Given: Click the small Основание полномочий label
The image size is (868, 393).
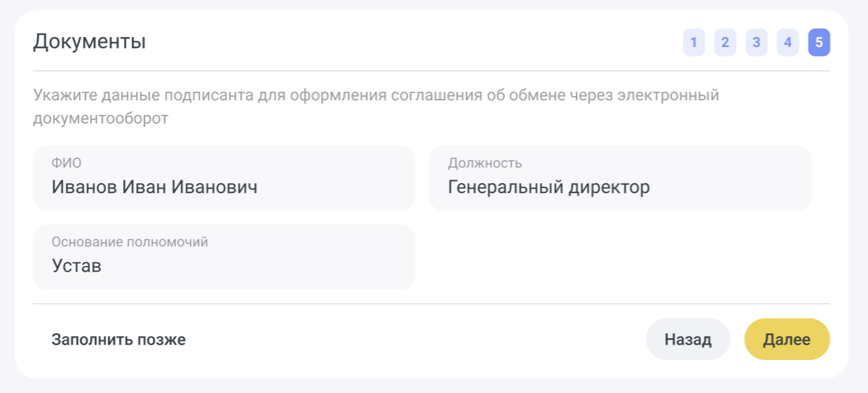Looking at the screenshot, I should (130, 243).
